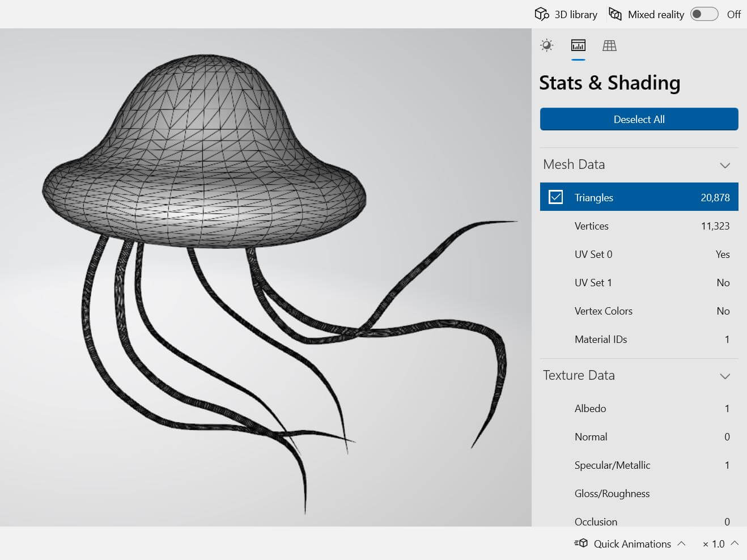
Task: Switch to the Grid & Views icon tab
Action: tap(609, 45)
